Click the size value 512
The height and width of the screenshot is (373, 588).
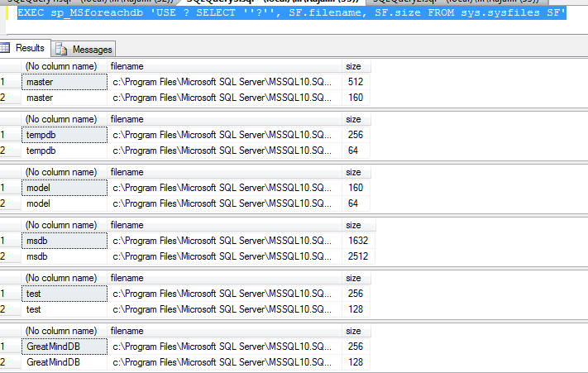tap(356, 82)
